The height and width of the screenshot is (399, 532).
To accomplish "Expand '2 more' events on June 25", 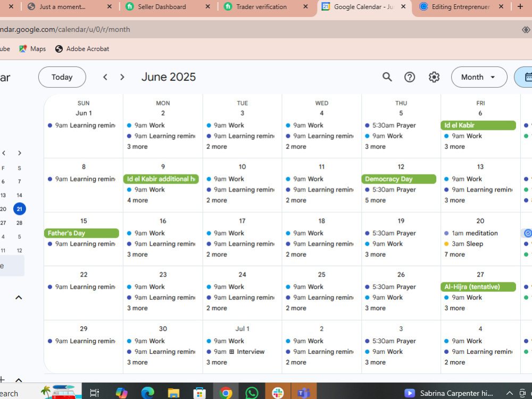I will point(296,308).
